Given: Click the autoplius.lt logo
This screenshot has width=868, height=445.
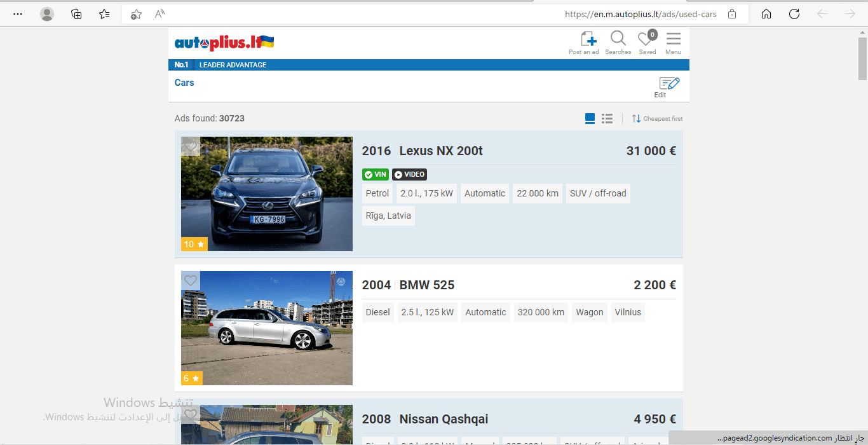Looking at the screenshot, I should [224, 43].
